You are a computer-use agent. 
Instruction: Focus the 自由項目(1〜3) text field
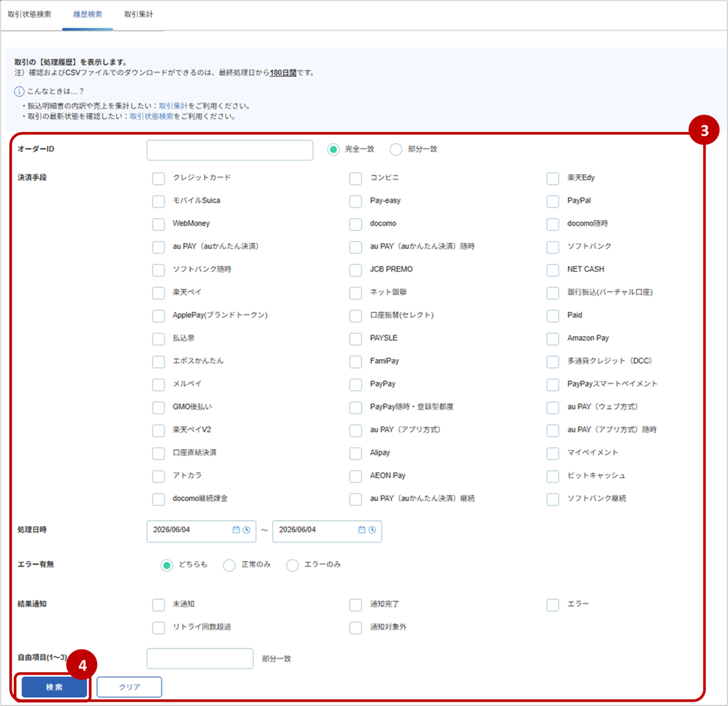(200, 659)
